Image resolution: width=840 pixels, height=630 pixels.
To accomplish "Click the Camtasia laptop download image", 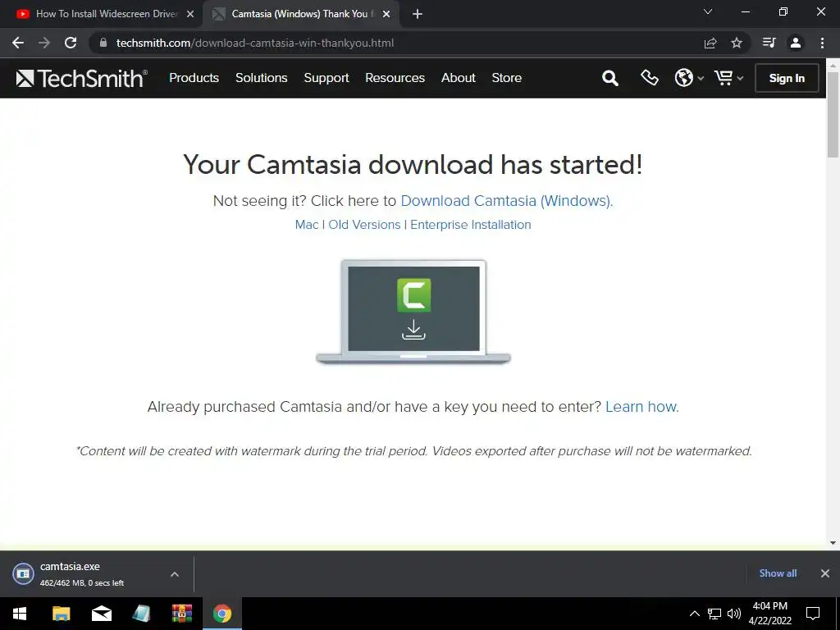I will point(413,312).
